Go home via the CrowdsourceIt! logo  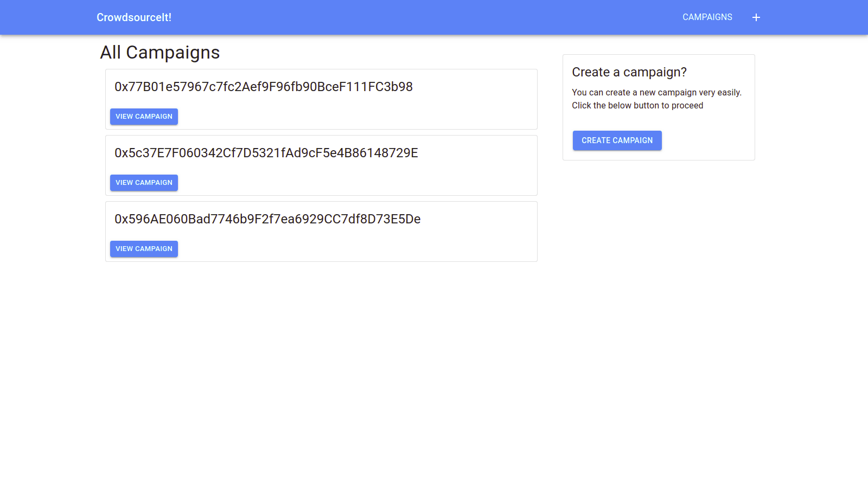pyautogui.click(x=134, y=17)
